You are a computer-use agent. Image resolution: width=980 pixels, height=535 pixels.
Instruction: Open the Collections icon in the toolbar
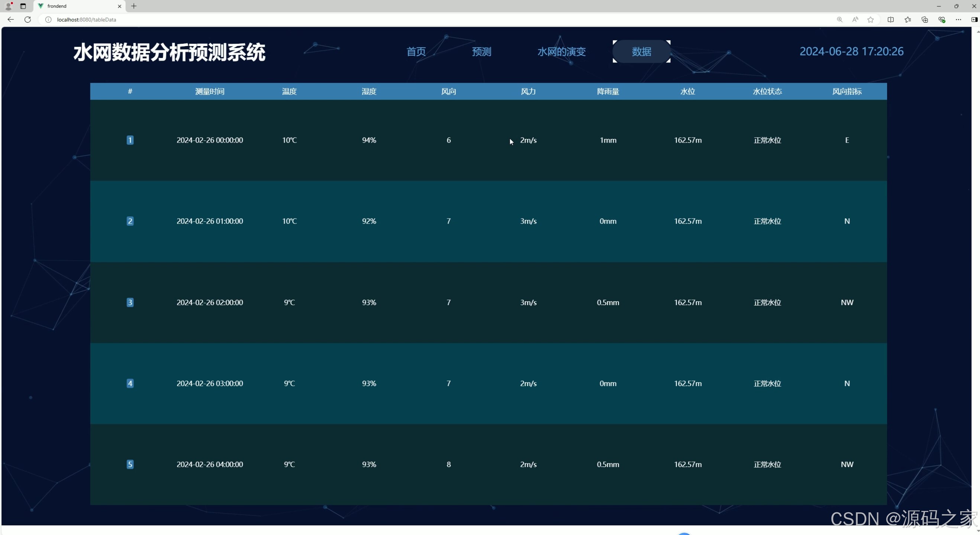(x=925, y=19)
